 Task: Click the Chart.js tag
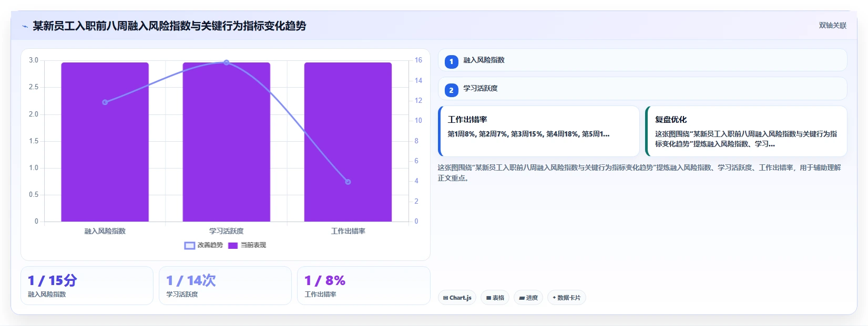click(x=457, y=298)
